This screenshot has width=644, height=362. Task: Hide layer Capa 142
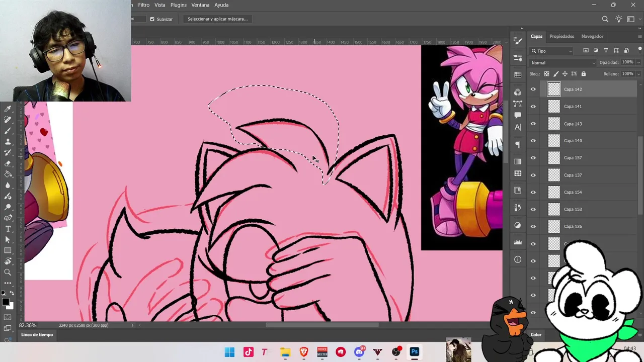[x=533, y=89]
